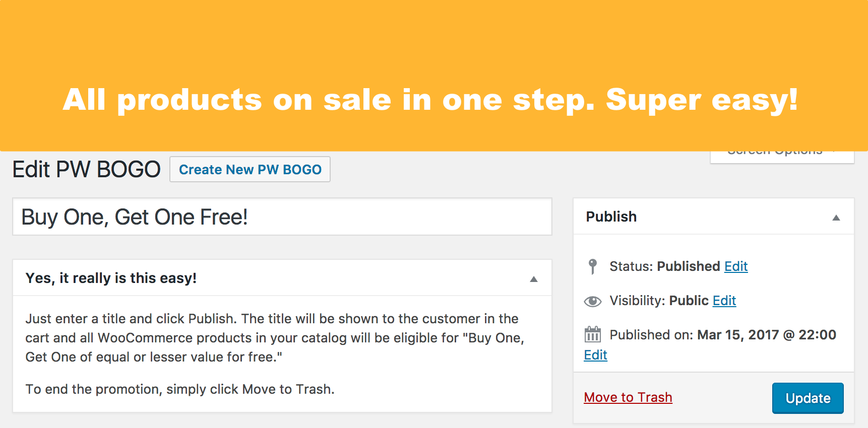Click the "To end the promotion" text line

180,389
